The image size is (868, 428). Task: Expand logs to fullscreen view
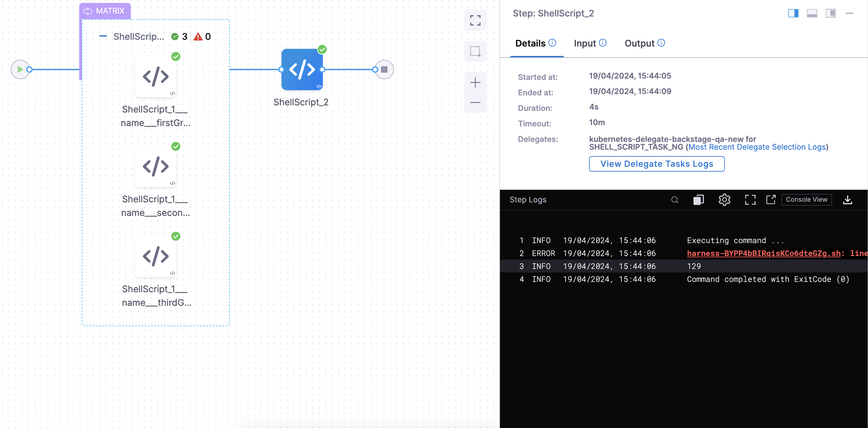[x=750, y=200]
